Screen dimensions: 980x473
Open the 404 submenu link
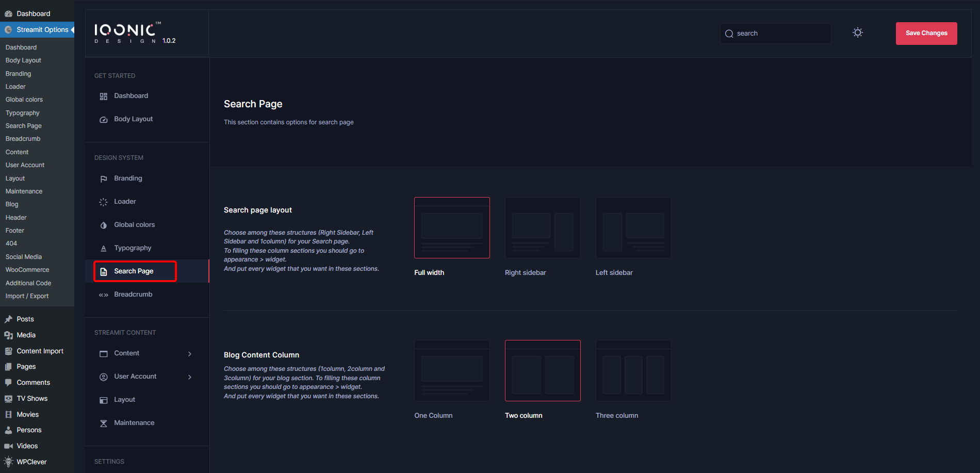tap(11, 243)
